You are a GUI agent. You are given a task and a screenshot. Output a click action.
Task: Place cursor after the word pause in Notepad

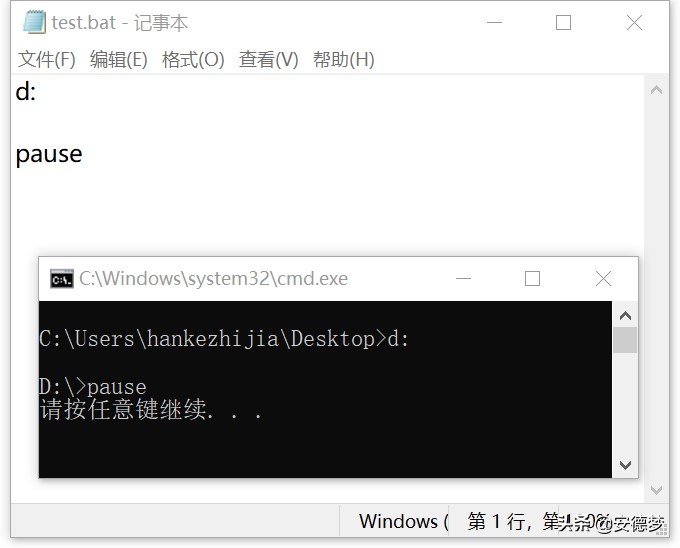[x=83, y=154]
